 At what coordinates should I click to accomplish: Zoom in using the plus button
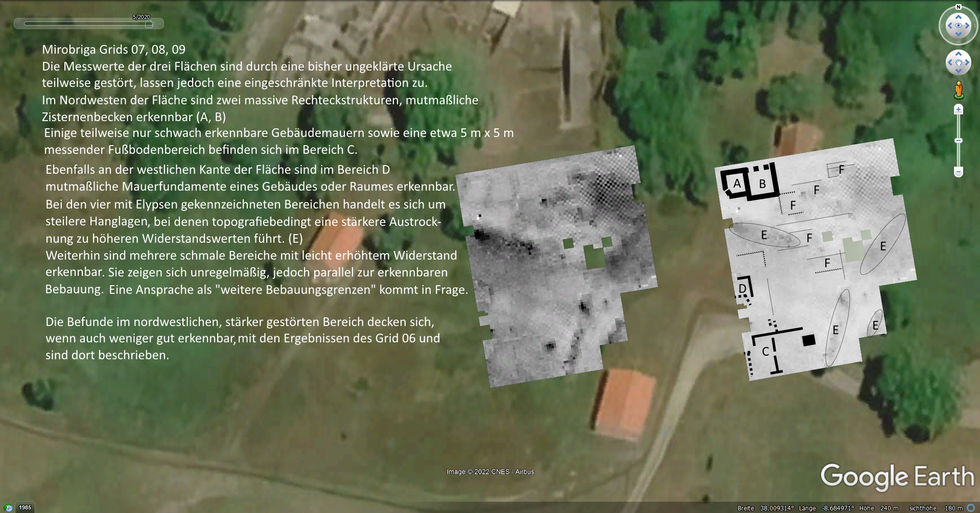959,109
